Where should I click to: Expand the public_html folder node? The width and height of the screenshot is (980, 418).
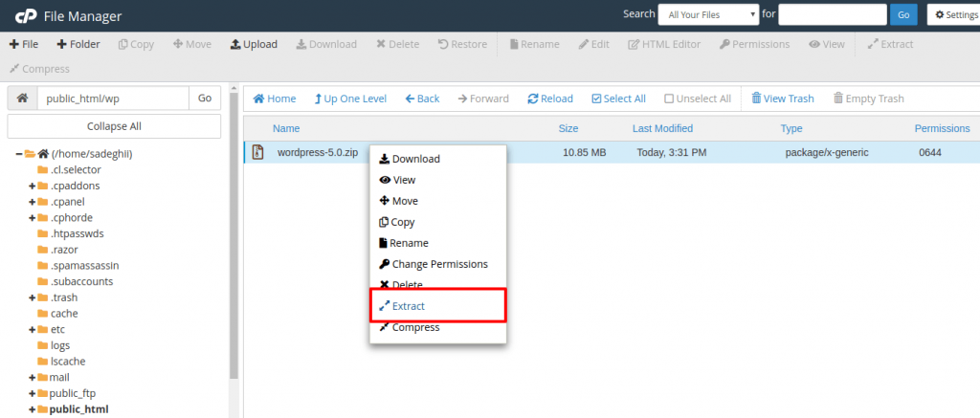tap(32, 410)
